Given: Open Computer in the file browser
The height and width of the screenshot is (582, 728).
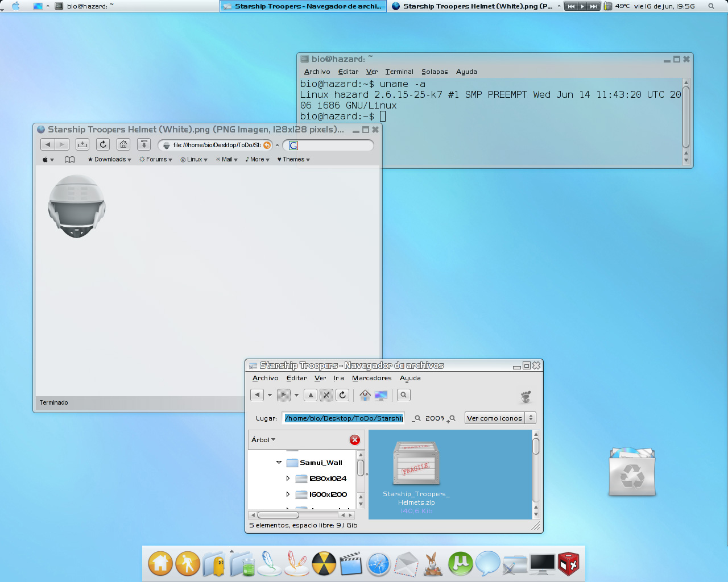Looking at the screenshot, I should click(x=381, y=394).
